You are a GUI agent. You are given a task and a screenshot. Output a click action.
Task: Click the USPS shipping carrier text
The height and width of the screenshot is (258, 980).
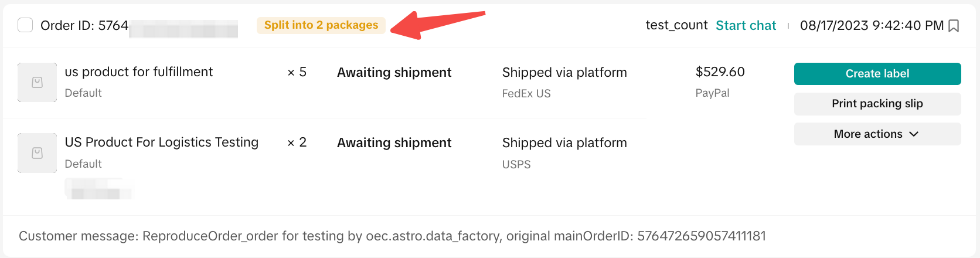(x=516, y=165)
